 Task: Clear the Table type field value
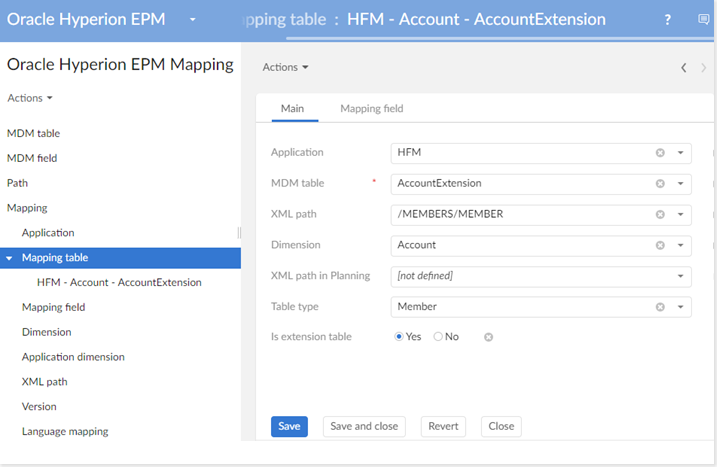[660, 307]
